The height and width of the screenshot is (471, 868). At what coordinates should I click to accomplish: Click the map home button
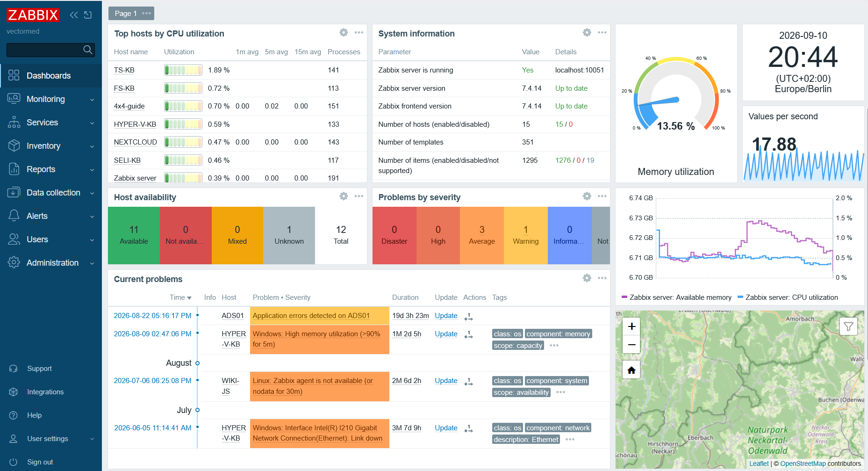click(632, 370)
